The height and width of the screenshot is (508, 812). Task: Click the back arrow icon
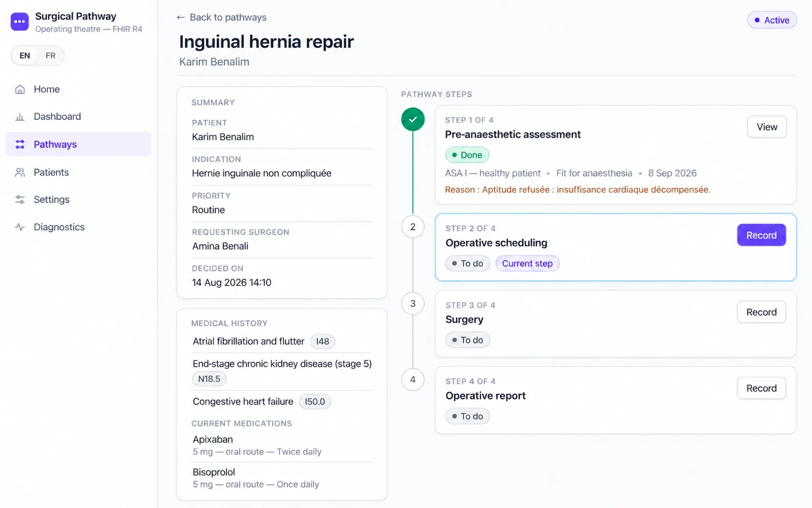coord(181,17)
